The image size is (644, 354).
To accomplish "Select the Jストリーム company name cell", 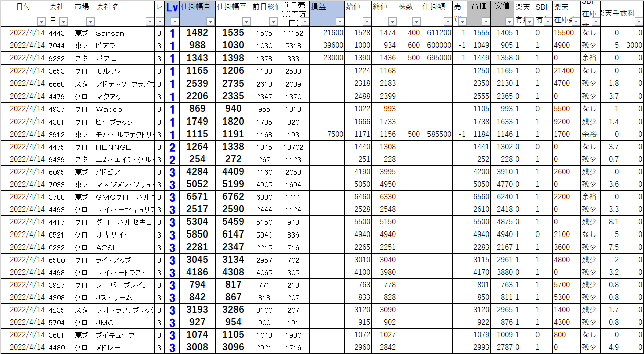I will 125,297.
